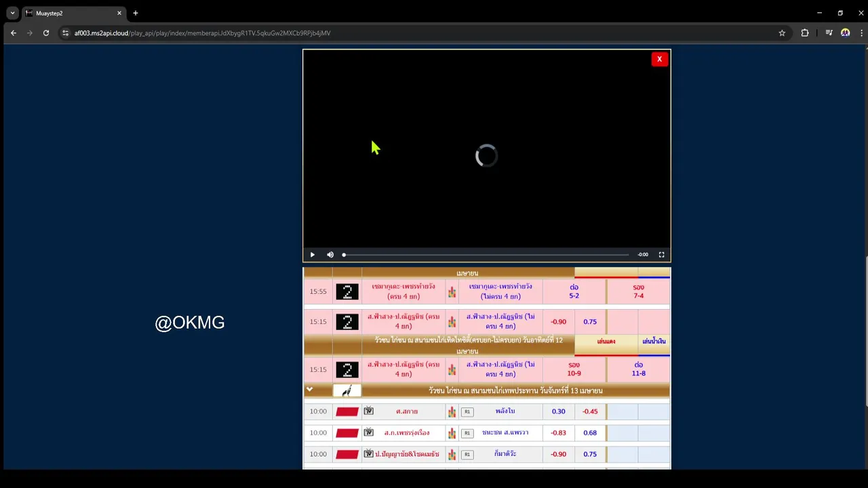
Task: Click the red flag in ศ.สกาย row
Action: [347, 411]
